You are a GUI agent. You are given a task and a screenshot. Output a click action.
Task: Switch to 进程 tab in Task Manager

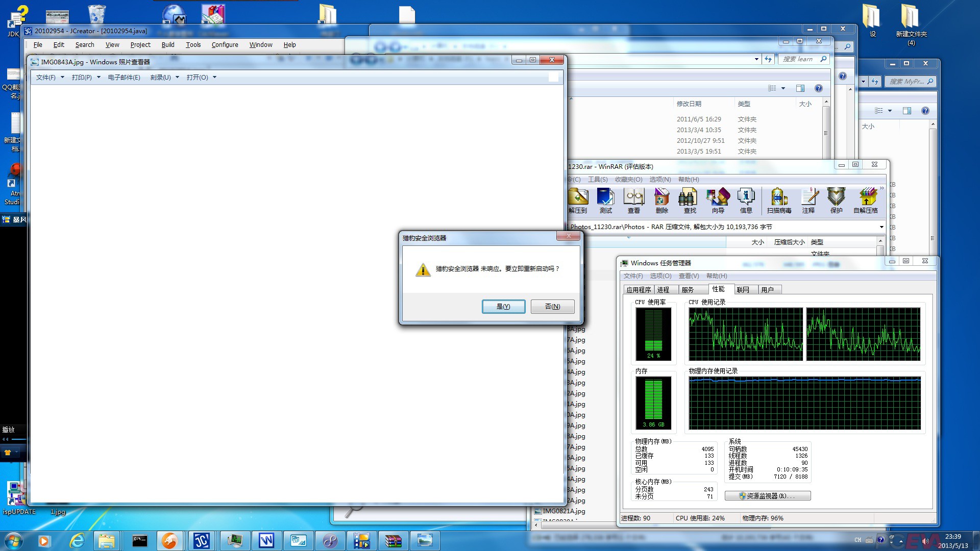(x=663, y=290)
